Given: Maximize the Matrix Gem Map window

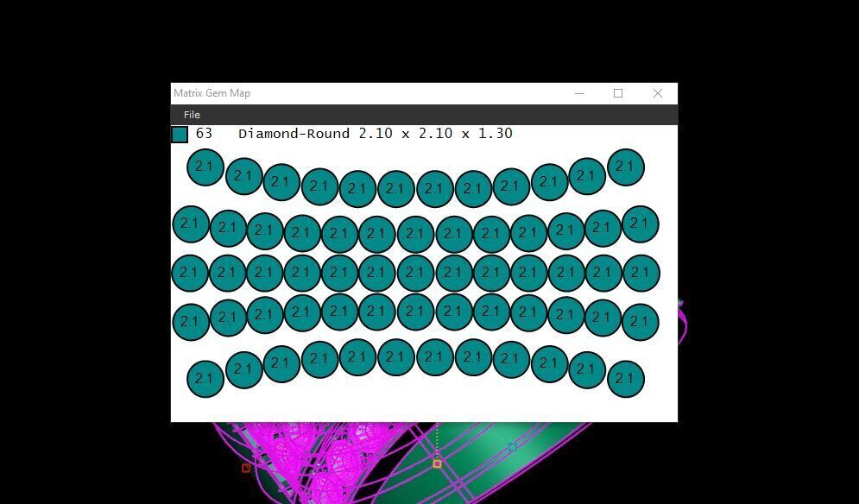Looking at the screenshot, I should [618, 94].
